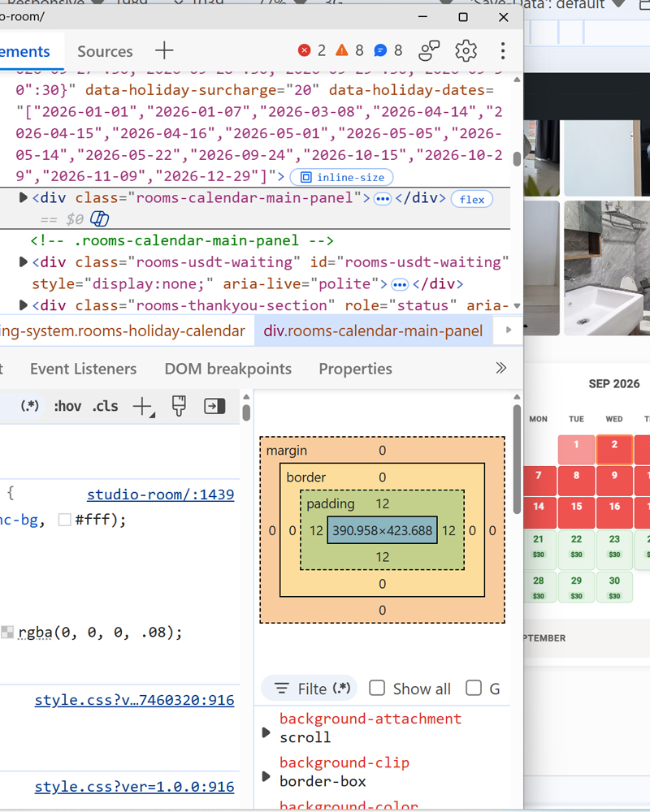Open DevTools settings gear
This screenshot has height=812, width=650.
tap(466, 50)
